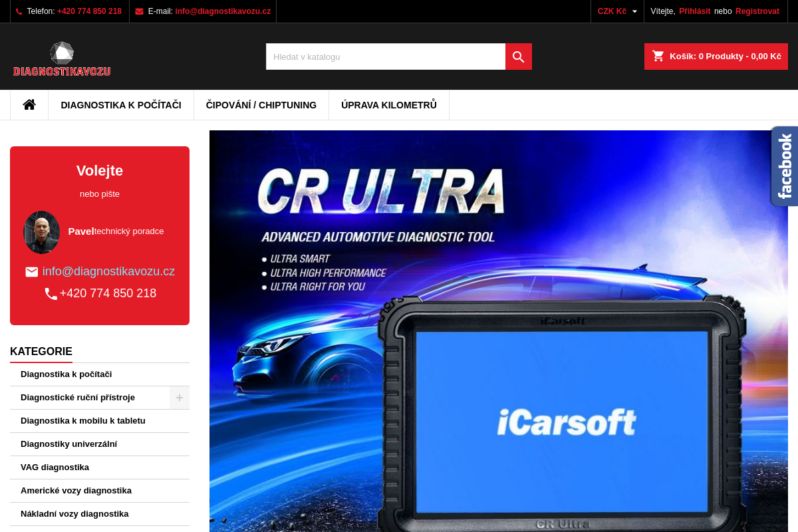Image resolution: width=798 pixels, height=532 pixels.
Task: Open Nákladní vozy diagnostika category
Action: (x=74, y=514)
